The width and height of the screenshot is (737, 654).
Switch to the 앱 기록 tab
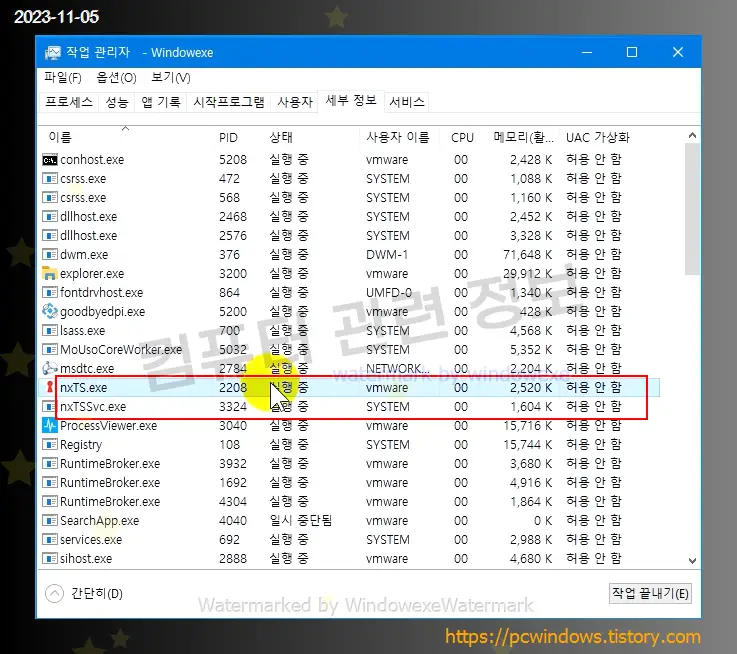(x=161, y=102)
